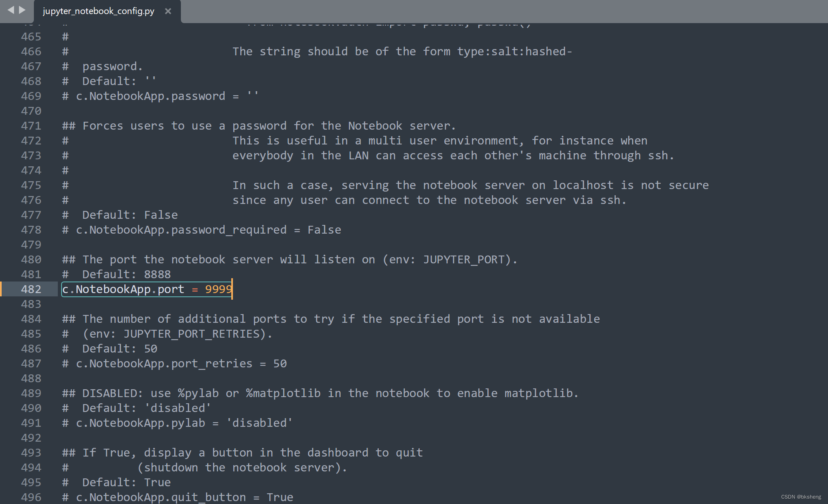Click the highlighted c.NotebookApp.port line

pyautogui.click(x=146, y=289)
